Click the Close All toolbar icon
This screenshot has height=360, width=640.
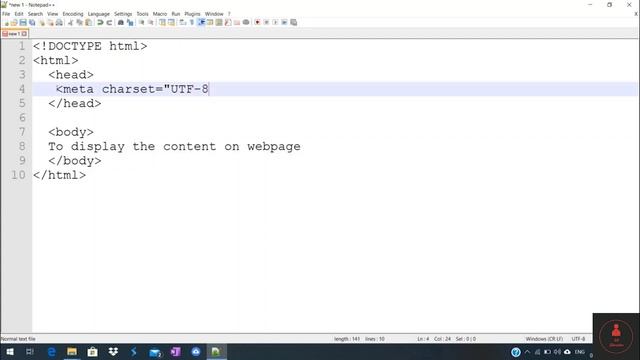[x=50, y=22]
